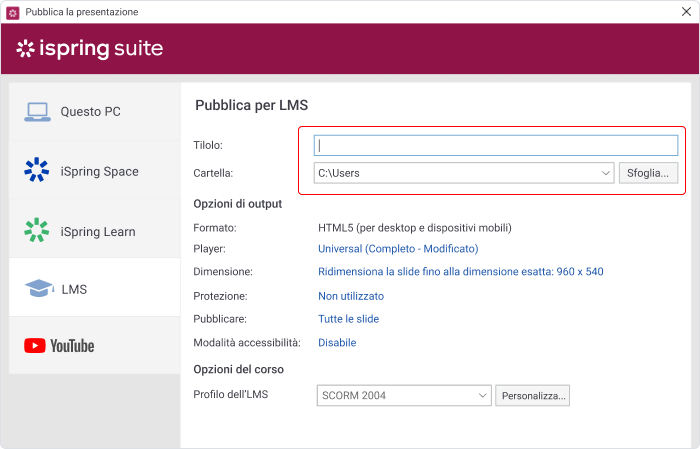Open the slide dimension 960 x 540 link
The image size is (700, 449).
pos(461,271)
